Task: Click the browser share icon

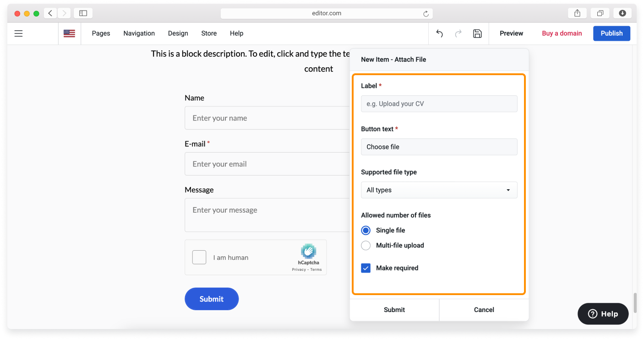Action: 577,13
